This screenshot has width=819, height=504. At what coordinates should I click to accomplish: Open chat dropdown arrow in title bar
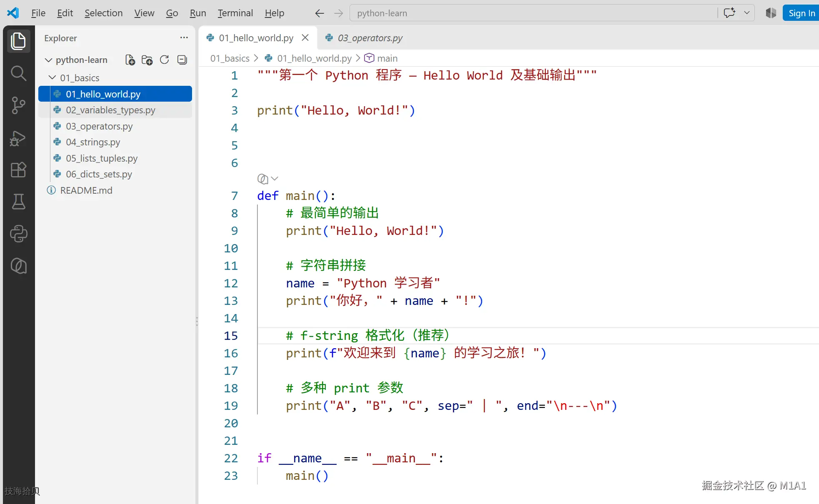747,13
